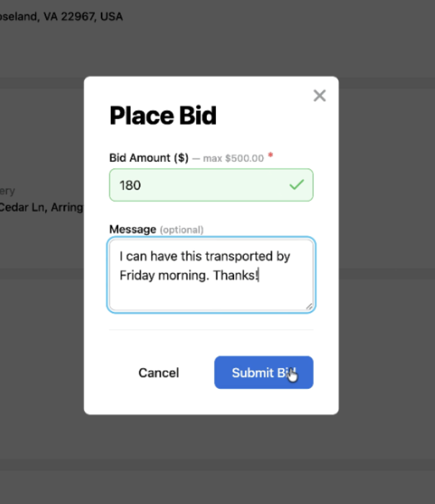
Task: Click inside the Message text area
Action: [211, 275]
